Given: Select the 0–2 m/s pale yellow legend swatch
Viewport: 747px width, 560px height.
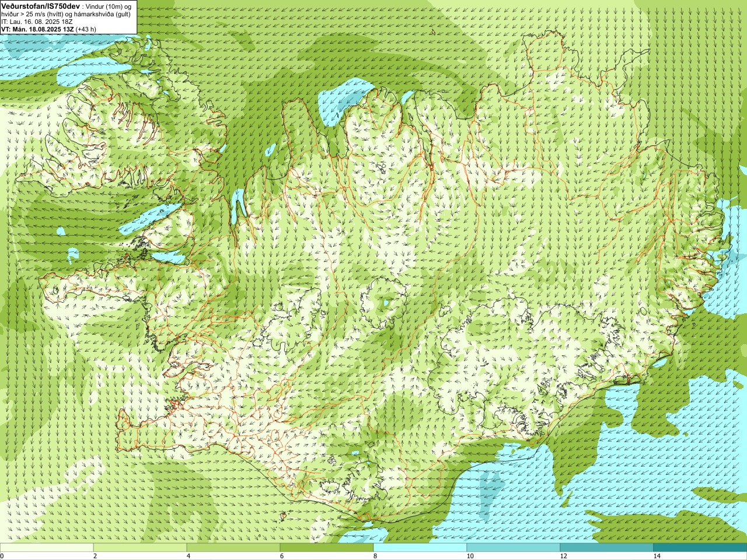Looking at the screenshot, I should [47, 548].
